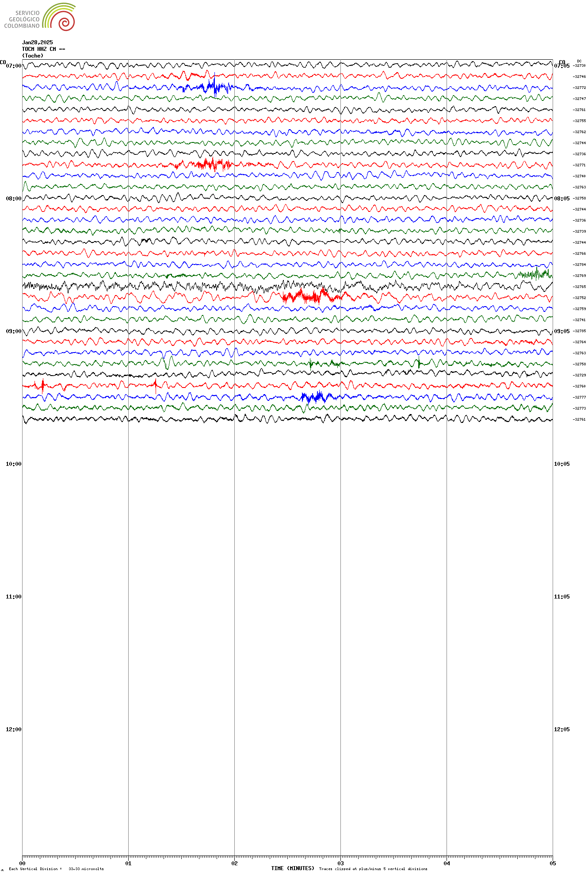Click the 07:00 time label on left
Screen dimensions: 588x875
14,66
